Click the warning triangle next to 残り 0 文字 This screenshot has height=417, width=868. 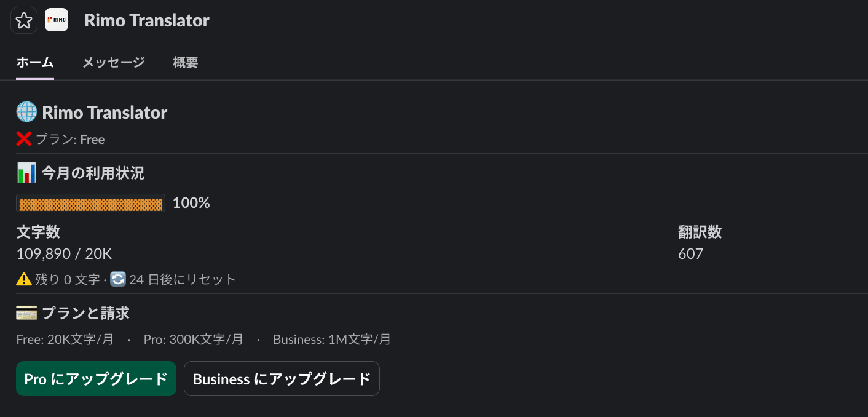click(23, 279)
